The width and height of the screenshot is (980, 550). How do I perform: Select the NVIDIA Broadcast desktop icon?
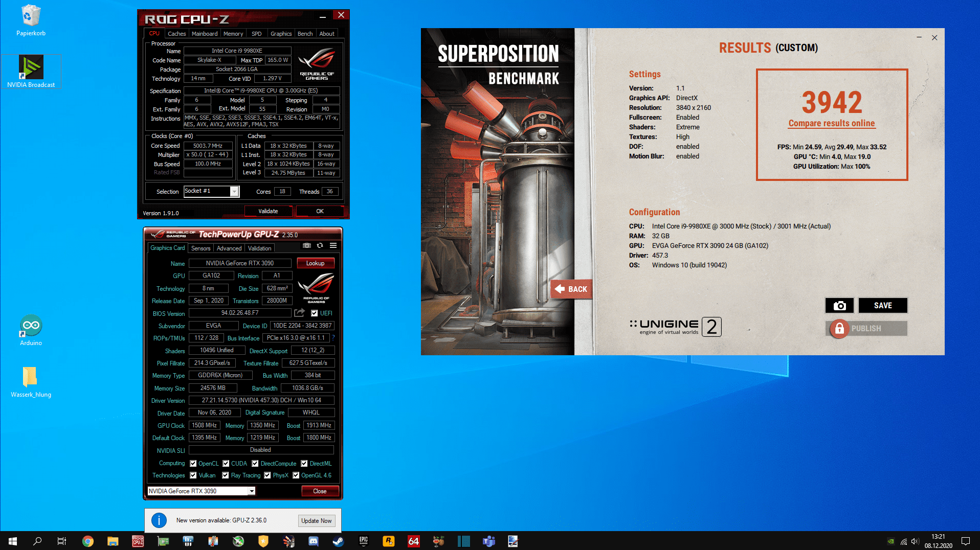tap(31, 71)
